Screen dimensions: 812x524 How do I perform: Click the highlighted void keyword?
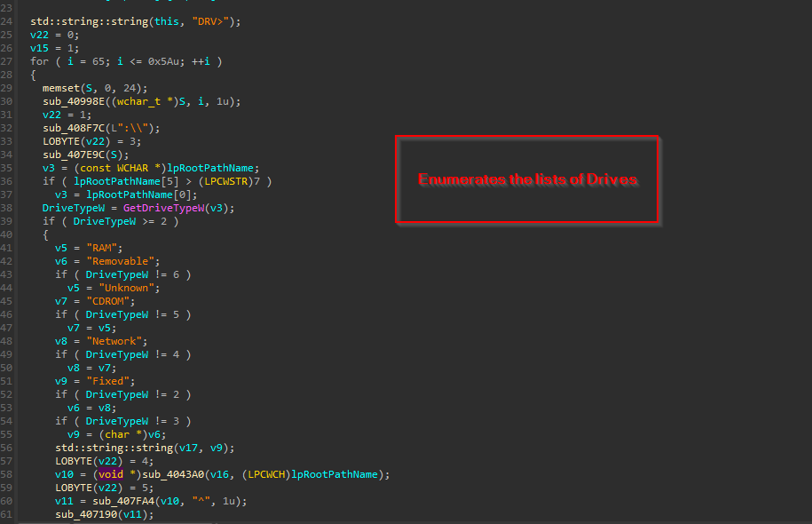(111, 474)
